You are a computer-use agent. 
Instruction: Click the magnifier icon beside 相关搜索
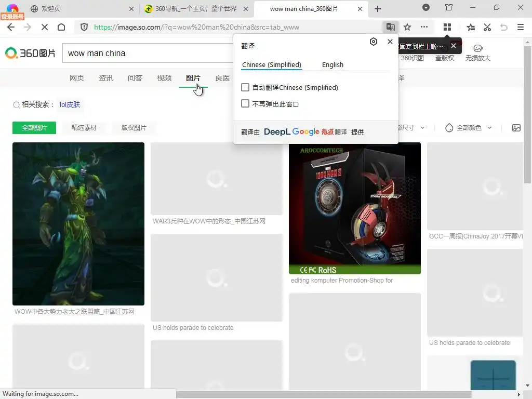pos(16,105)
